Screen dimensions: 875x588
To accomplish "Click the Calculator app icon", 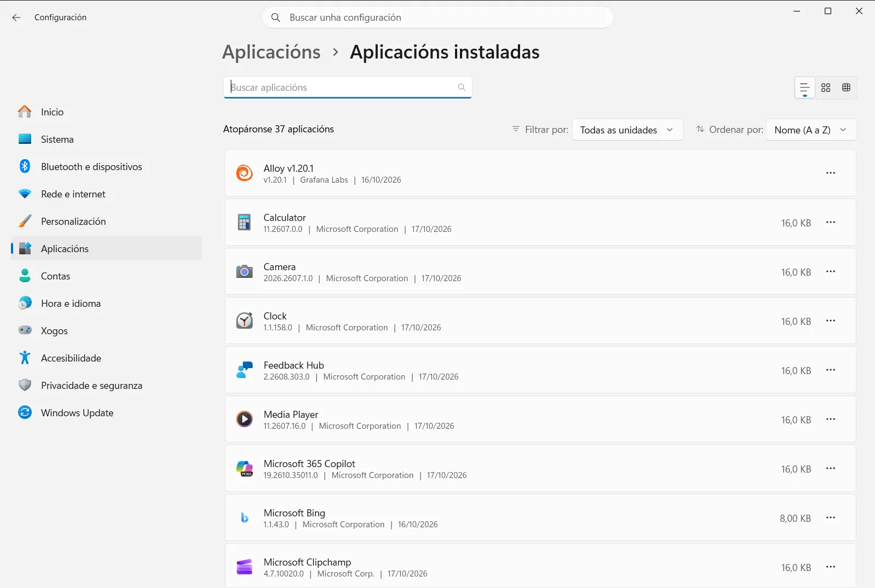I will [244, 222].
